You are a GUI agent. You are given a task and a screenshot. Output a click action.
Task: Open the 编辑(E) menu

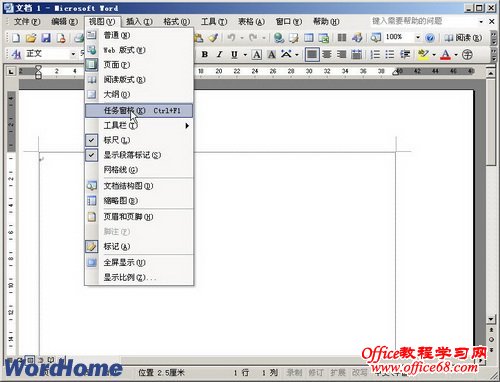coord(64,22)
